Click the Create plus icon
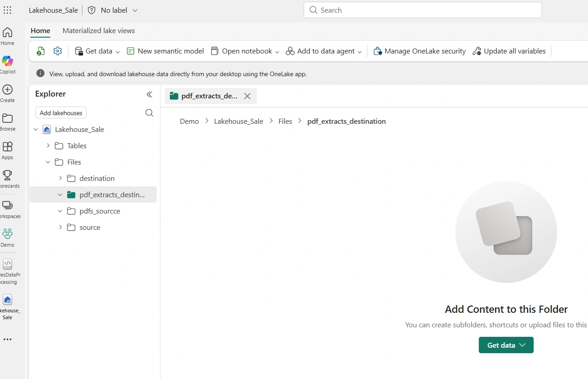Image resolution: width=588 pixels, height=379 pixels. [7, 89]
